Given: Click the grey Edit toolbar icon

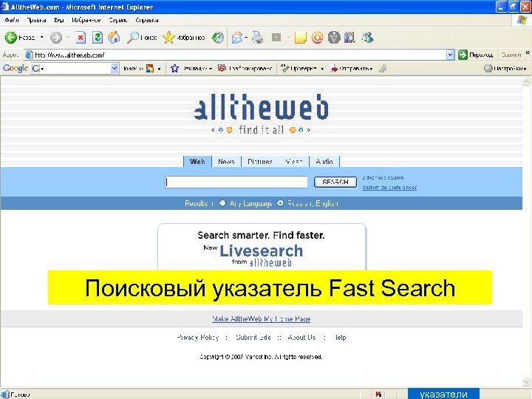Looking at the screenshot, I should coord(276,38).
